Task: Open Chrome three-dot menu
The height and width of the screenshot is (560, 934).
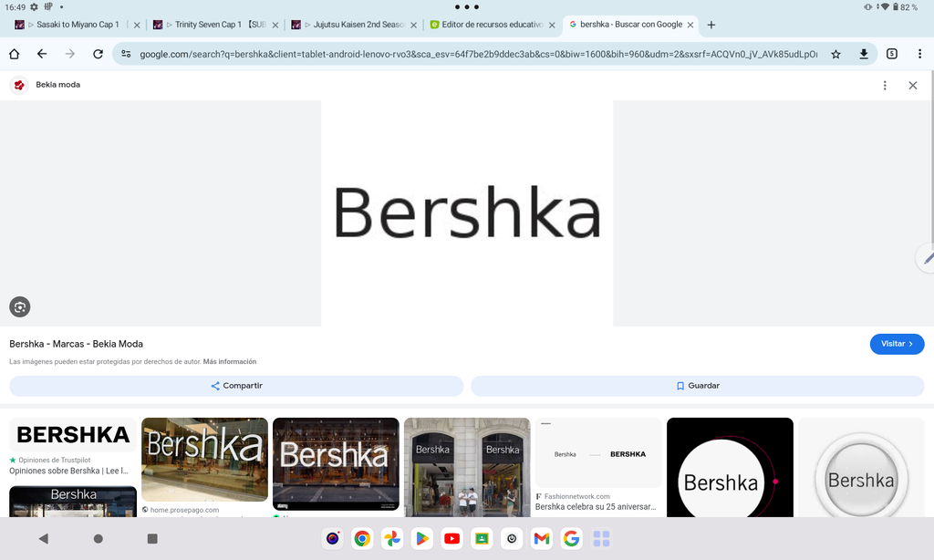Action: 919,54
